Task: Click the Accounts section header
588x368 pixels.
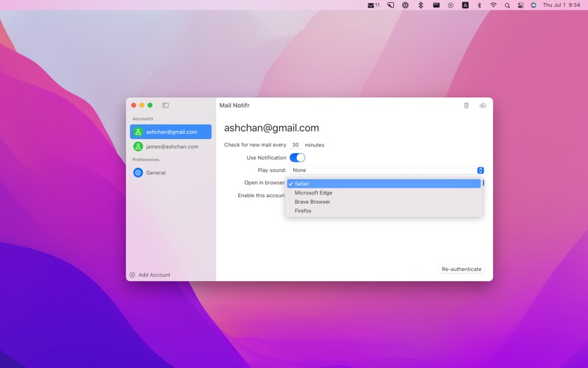Action: (x=143, y=118)
